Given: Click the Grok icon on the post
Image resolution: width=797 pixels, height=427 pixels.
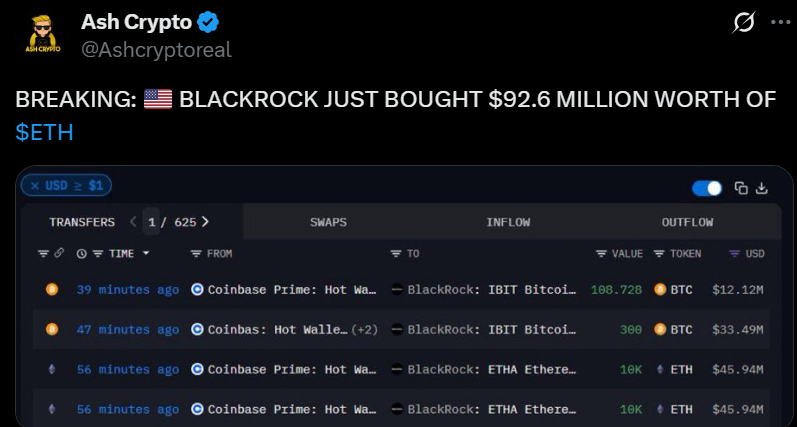Looking at the screenshot, I should coord(744,22).
